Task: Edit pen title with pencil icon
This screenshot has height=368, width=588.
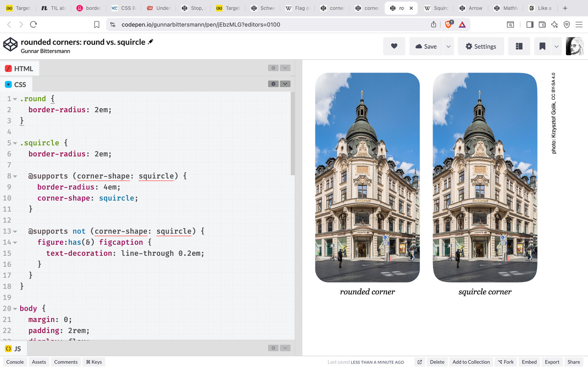Action: pyautogui.click(x=151, y=42)
